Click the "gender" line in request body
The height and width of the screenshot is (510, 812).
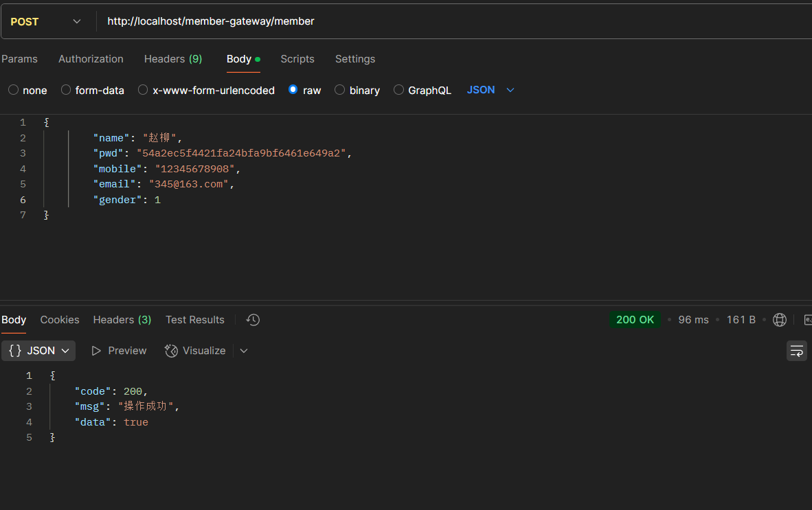tap(127, 200)
